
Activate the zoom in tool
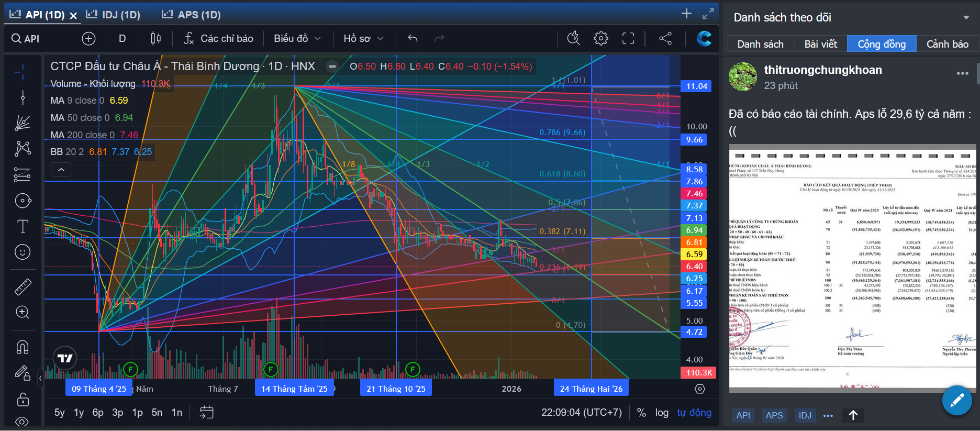[23, 312]
